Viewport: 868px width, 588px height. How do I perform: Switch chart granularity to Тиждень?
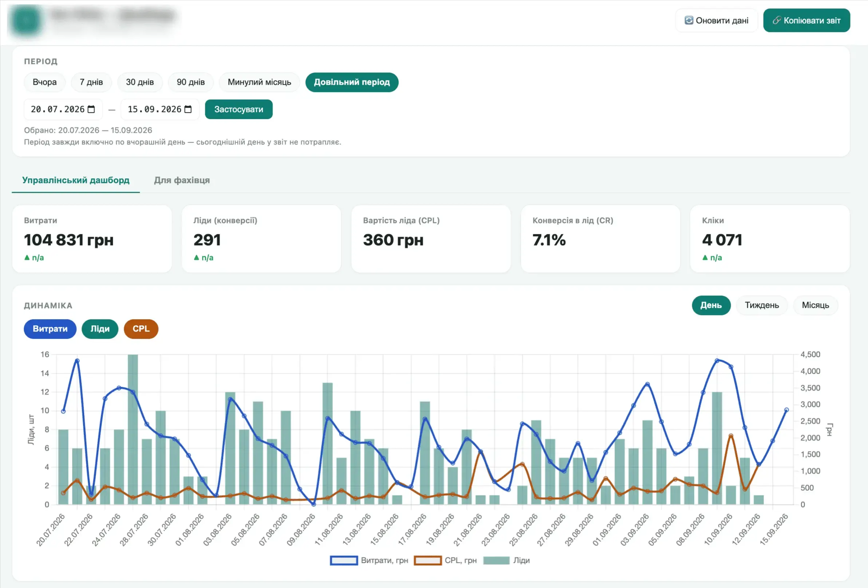pos(762,305)
